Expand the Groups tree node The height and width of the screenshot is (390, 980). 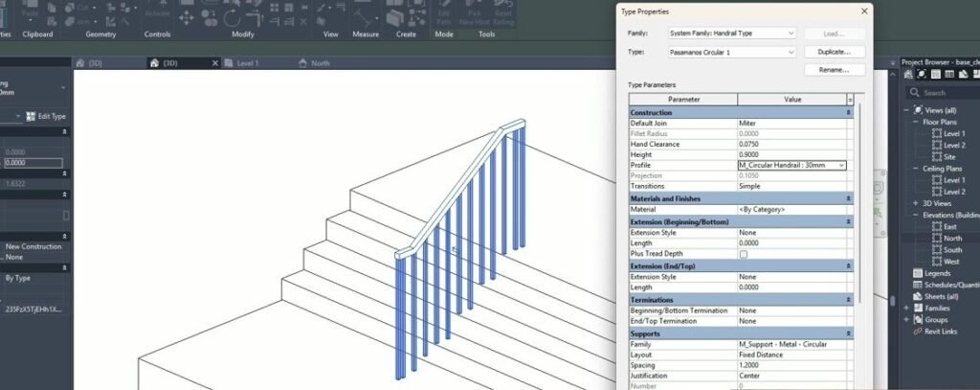[906, 320]
